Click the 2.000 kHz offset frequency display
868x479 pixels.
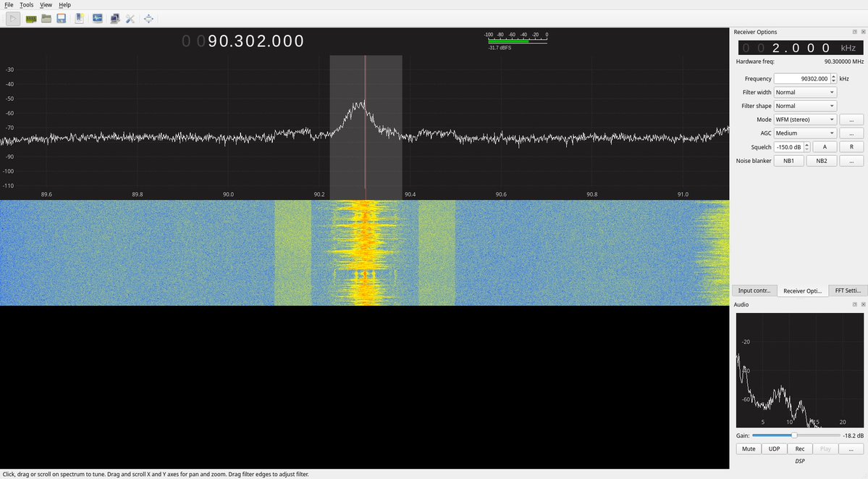[x=801, y=48]
